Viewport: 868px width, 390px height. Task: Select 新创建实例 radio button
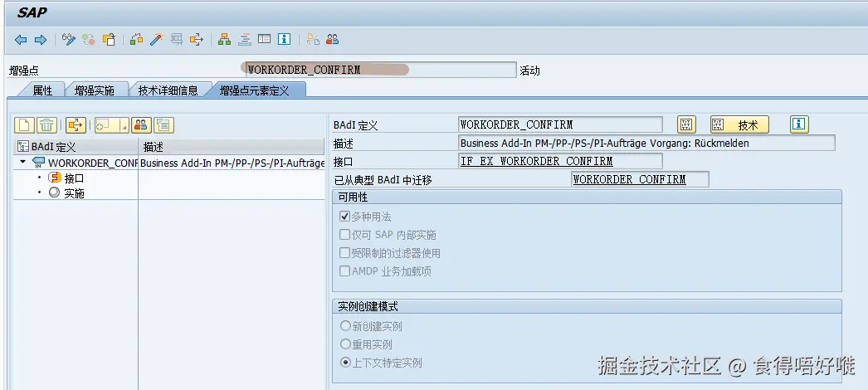click(346, 326)
